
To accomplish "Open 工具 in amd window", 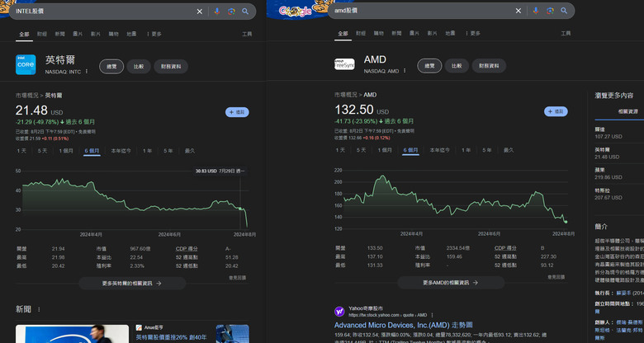I will pos(566,33).
